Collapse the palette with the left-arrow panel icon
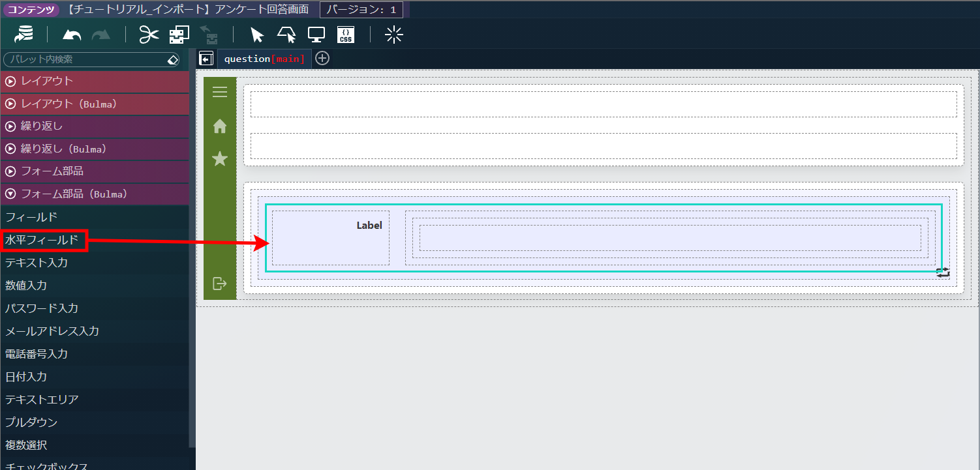This screenshot has height=470, width=980. point(206,59)
